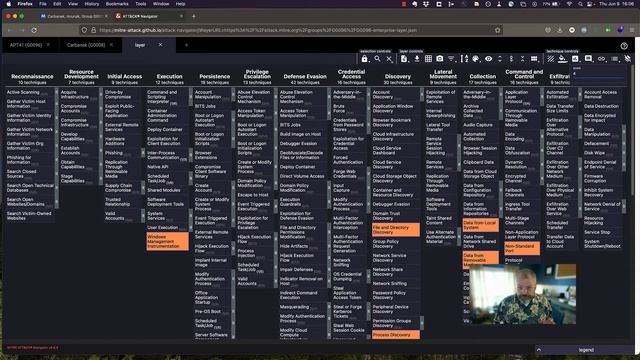Expand Phishing sub-techniques handle

point(143,153)
